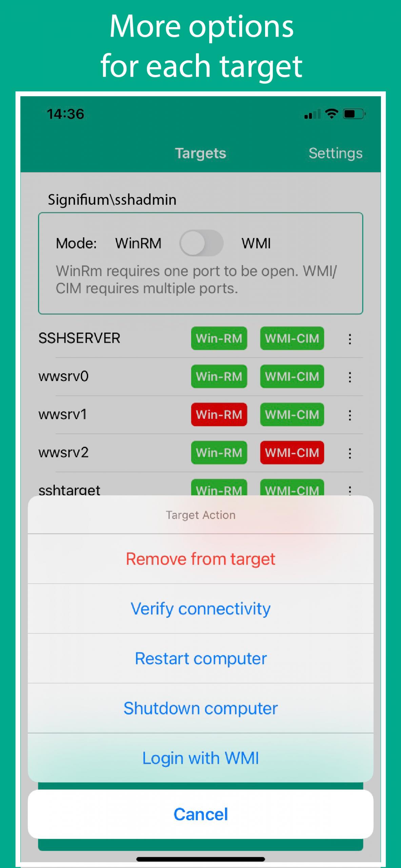The height and width of the screenshot is (868, 401).
Task: Open three-dot menu for wwsrv1
Action: pyautogui.click(x=350, y=415)
